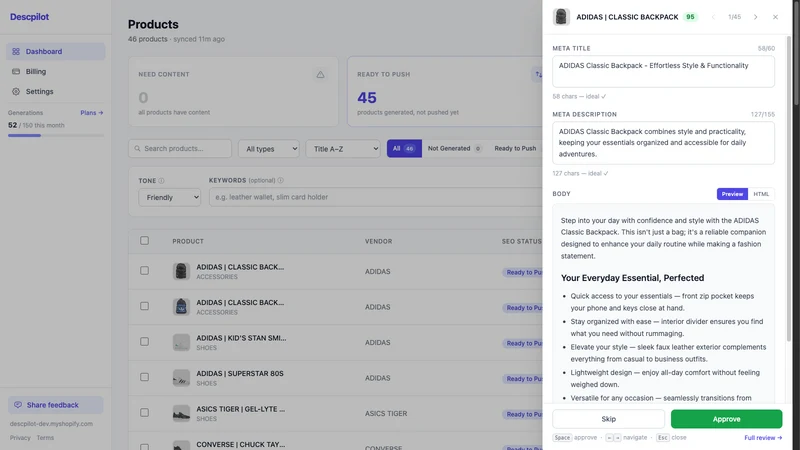Screen dimensions: 800x450
Task: Edit the Meta Description field
Action: click(x=663, y=143)
